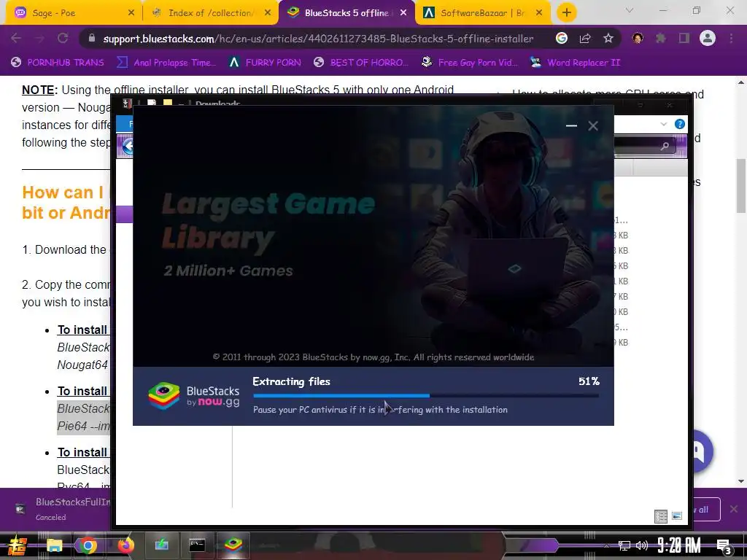Go back to the previous page
Viewport: 747px width, 560px height.
(x=16, y=39)
